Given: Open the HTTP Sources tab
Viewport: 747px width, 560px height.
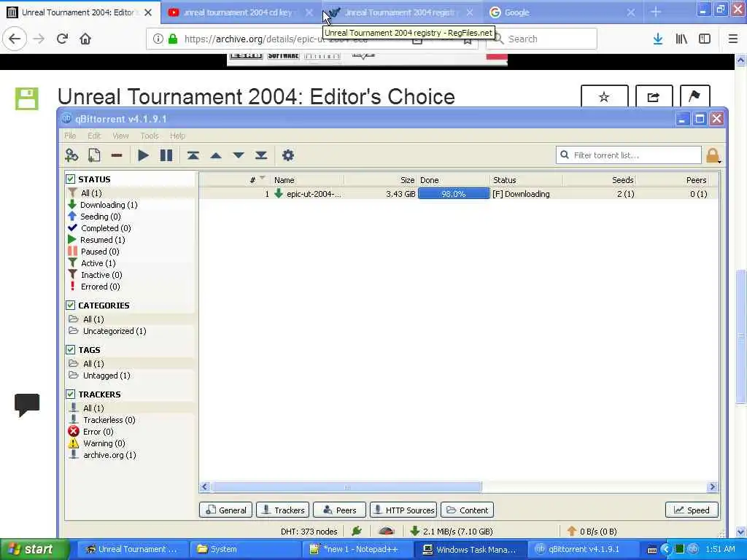Looking at the screenshot, I should (x=403, y=510).
